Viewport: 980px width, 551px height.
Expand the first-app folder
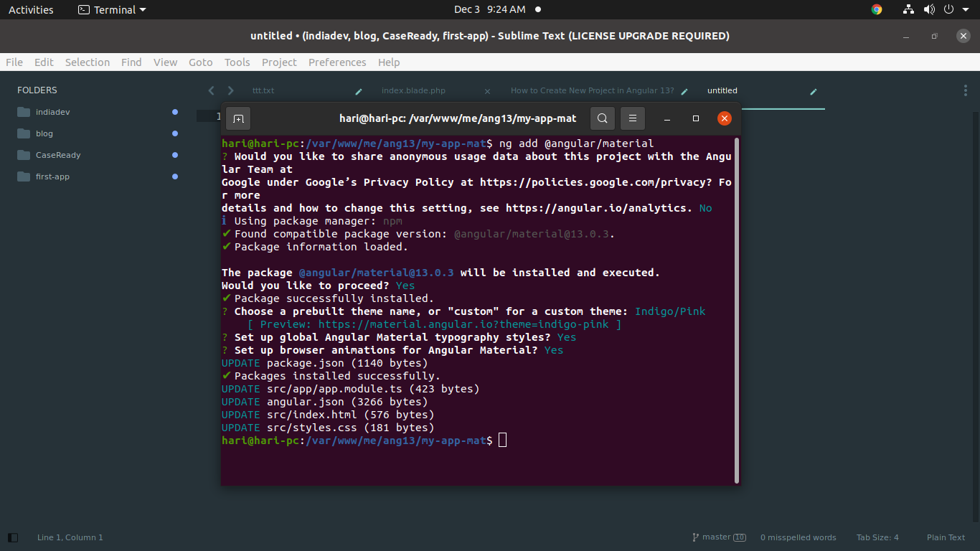pyautogui.click(x=52, y=176)
